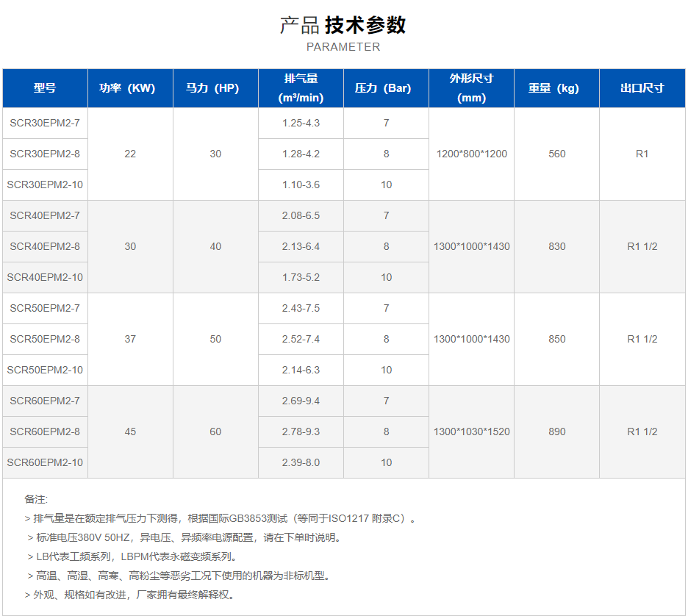The image size is (688, 616).
Task: Click the 型号 column header
Action: pyautogui.click(x=45, y=88)
